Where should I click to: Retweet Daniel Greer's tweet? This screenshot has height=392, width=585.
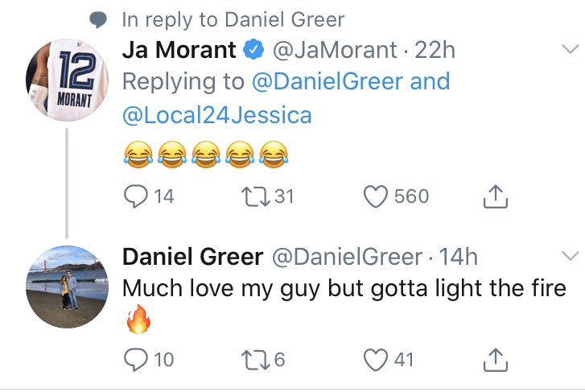[253, 359]
